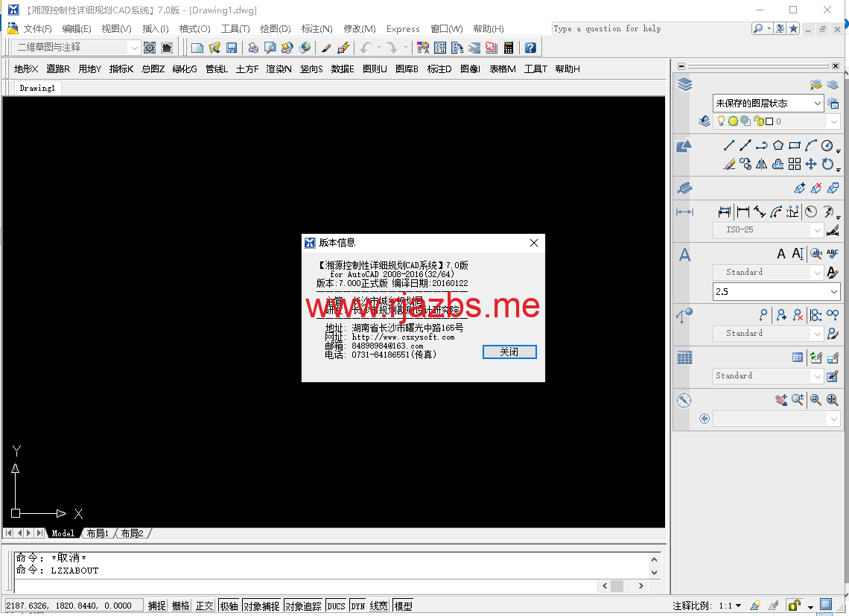
Task: Click the Print icon in the toolbar
Action: [x=253, y=48]
